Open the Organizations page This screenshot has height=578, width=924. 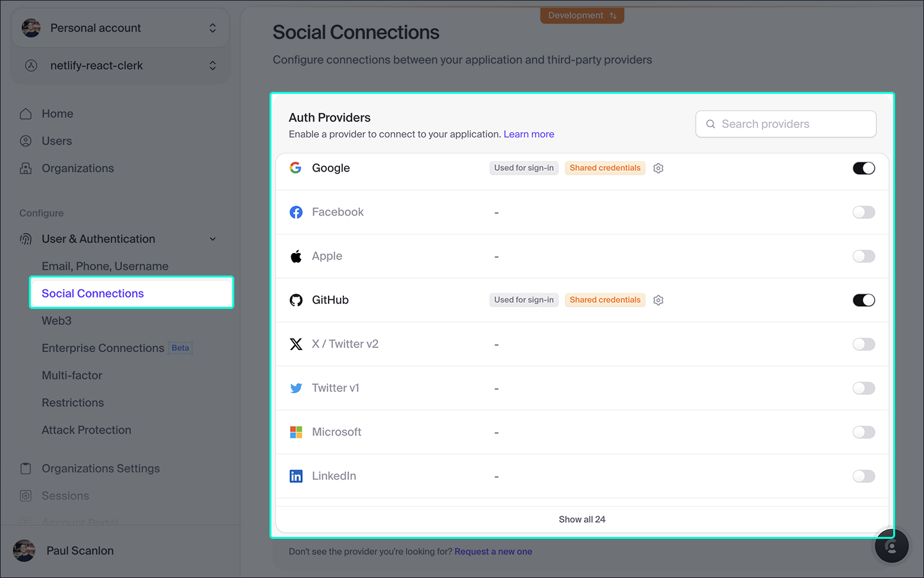(78, 168)
